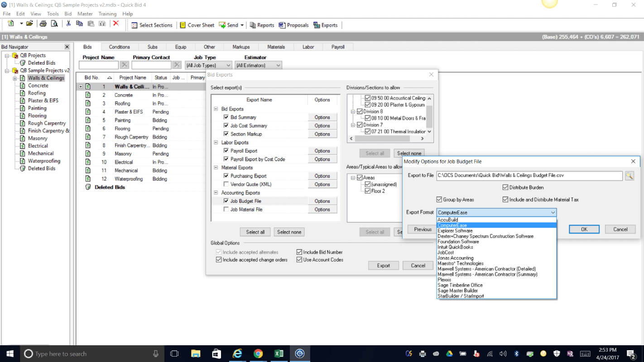The image size is (644, 362).
Task: Click the scissors cut icon
Action: tap(68, 24)
